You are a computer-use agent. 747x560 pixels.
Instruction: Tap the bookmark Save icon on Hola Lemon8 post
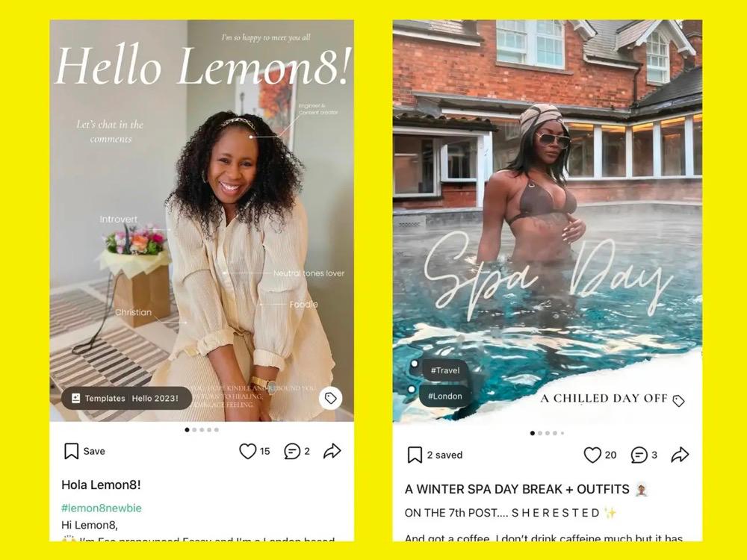[x=72, y=451]
